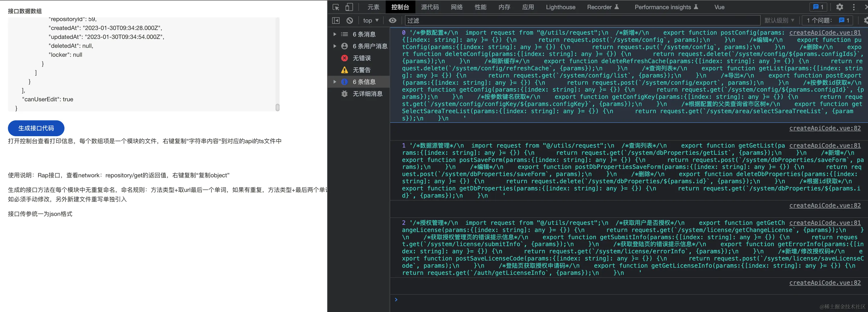Toggle the device toolbar icon
The width and height of the screenshot is (868, 312).
click(x=349, y=7)
